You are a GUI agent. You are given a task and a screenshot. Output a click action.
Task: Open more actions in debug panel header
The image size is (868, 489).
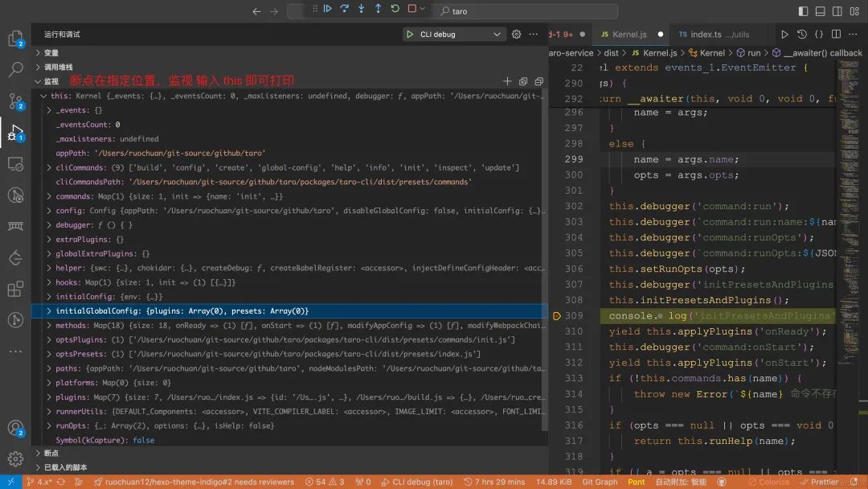tap(534, 35)
